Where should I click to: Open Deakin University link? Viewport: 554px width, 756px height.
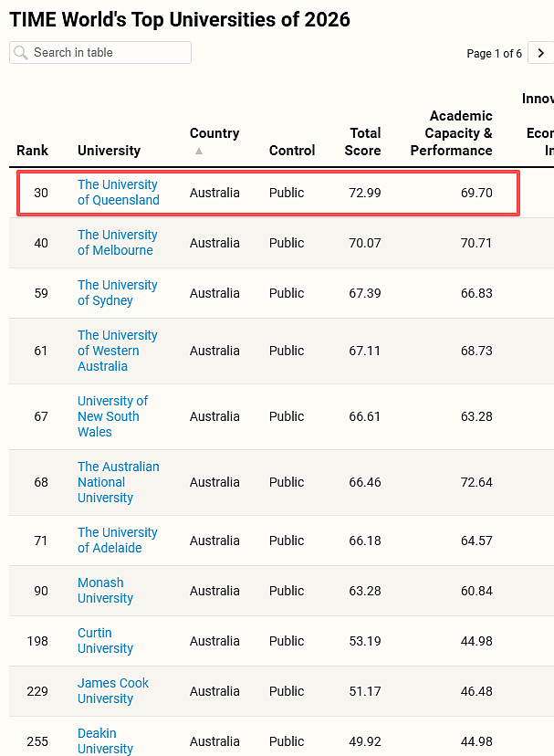pyautogui.click(x=105, y=740)
